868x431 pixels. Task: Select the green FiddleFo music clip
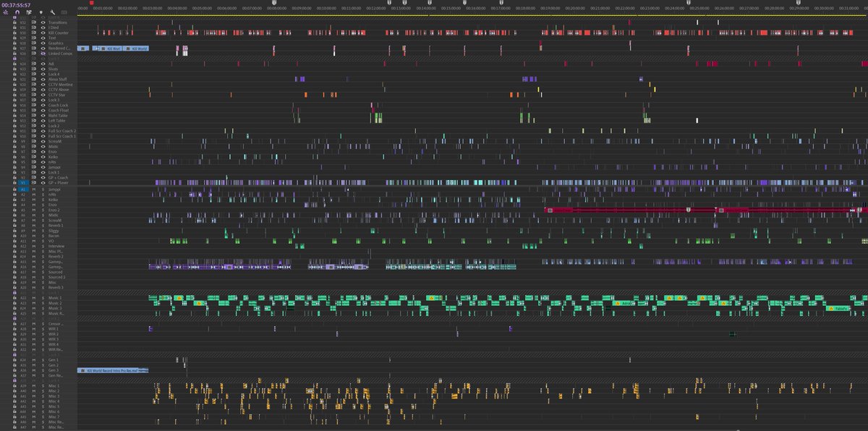[838, 308]
